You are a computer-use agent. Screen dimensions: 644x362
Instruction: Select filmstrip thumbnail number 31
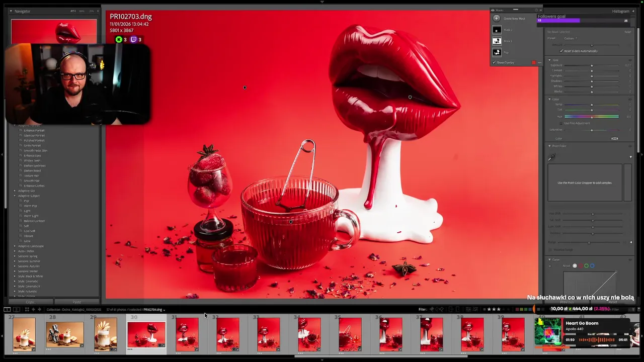pyautogui.click(x=187, y=335)
